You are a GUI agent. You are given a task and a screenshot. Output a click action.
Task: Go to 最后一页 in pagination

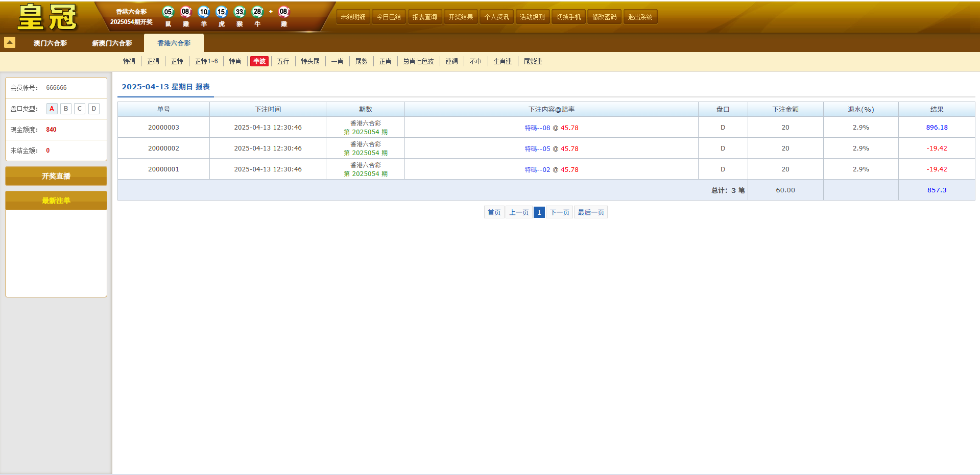[590, 212]
